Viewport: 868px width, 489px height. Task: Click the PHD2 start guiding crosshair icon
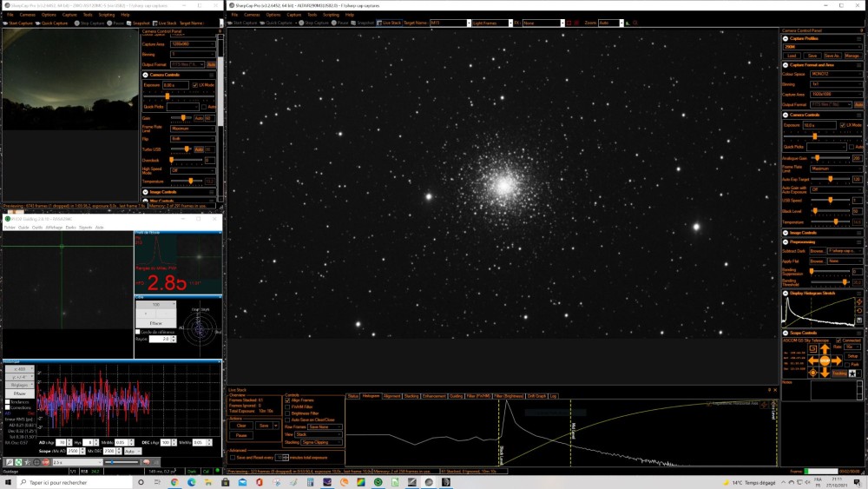[x=36, y=462]
